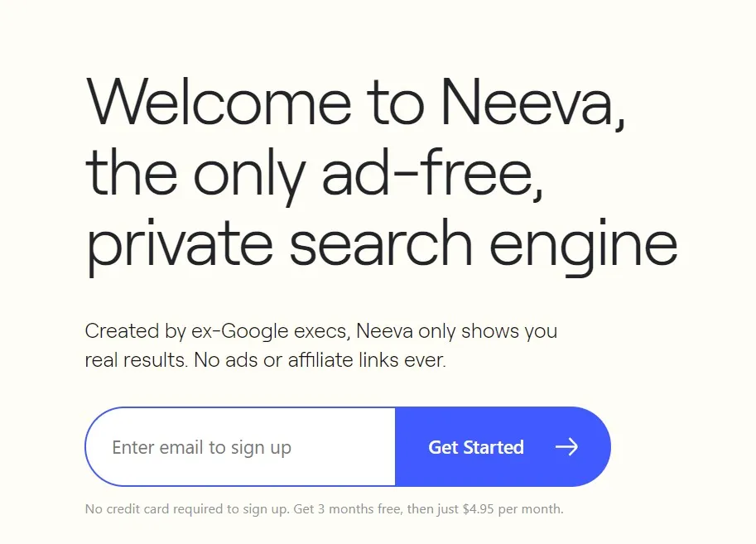
Task: Click the arrow graphic next to Get Started text
Action: 568,447
